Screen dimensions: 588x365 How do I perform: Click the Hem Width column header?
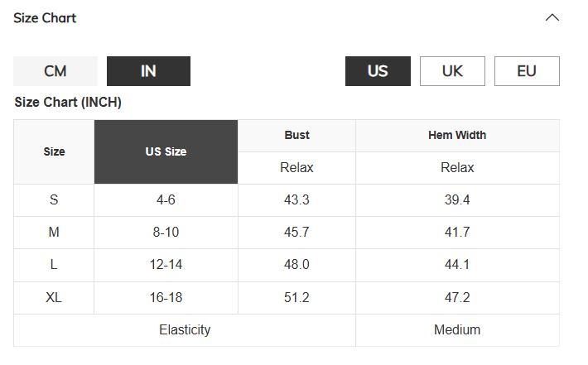point(457,136)
